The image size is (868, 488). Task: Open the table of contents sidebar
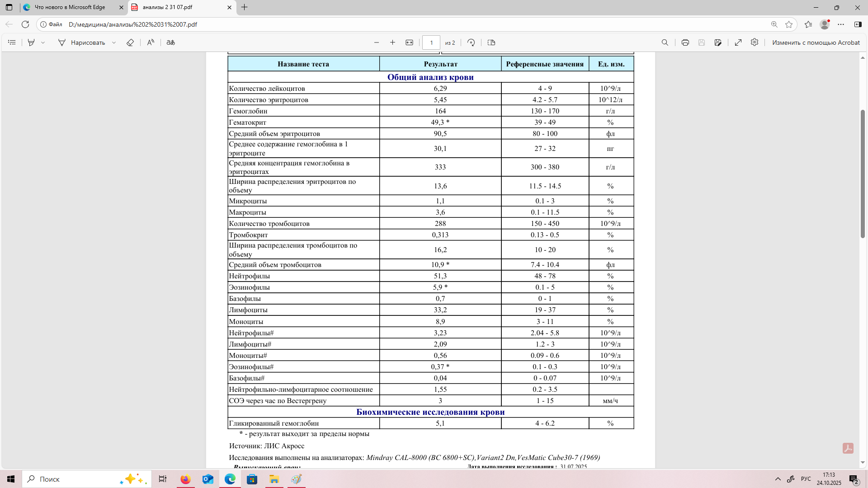coord(12,42)
